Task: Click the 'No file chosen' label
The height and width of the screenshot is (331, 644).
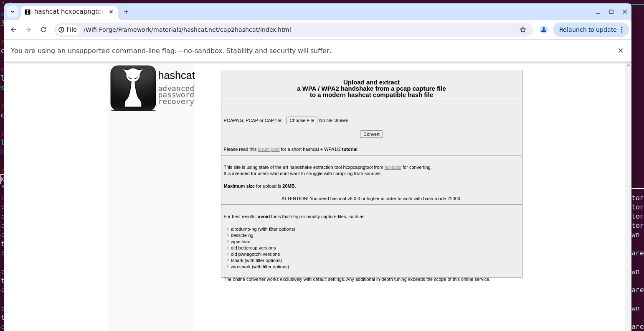Action: (x=334, y=120)
